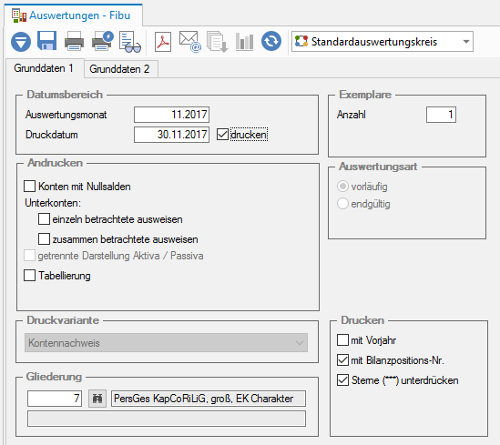Click the PersGes KapCoRiLiG description field
The width and height of the screenshot is (500, 445).
point(208,399)
